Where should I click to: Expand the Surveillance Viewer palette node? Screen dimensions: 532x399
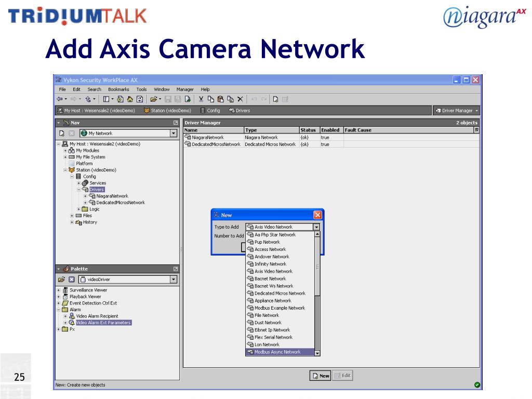tap(58, 290)
